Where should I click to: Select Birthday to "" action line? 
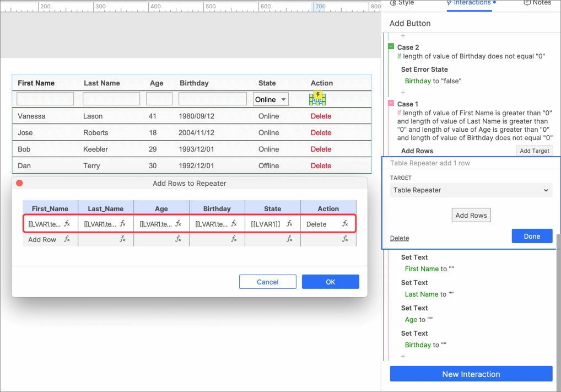coord(425,345)
